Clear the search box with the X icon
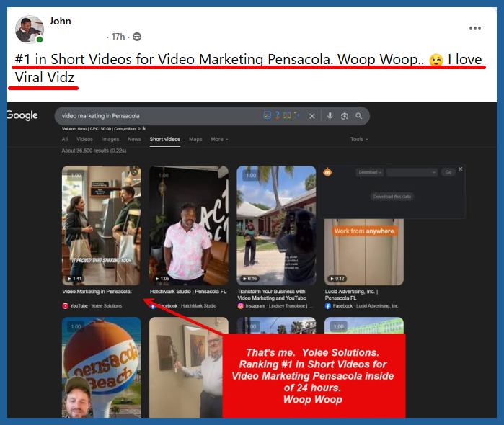Image resolution: width=504 pixels, height=425 pixels. [312, 116]
